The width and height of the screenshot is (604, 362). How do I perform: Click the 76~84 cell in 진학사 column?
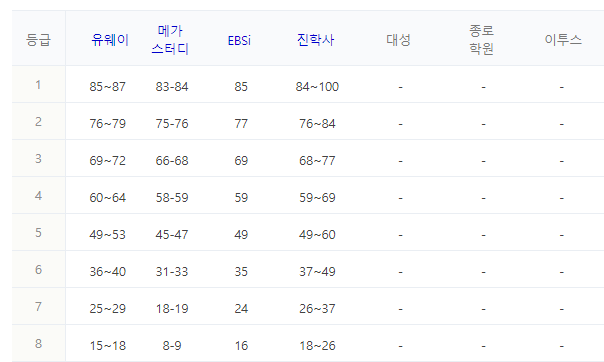(317, 124)
